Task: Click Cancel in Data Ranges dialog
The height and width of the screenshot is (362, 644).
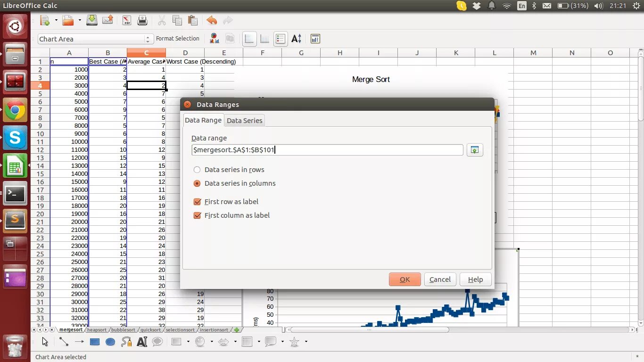Action: [x=440, y=280]
